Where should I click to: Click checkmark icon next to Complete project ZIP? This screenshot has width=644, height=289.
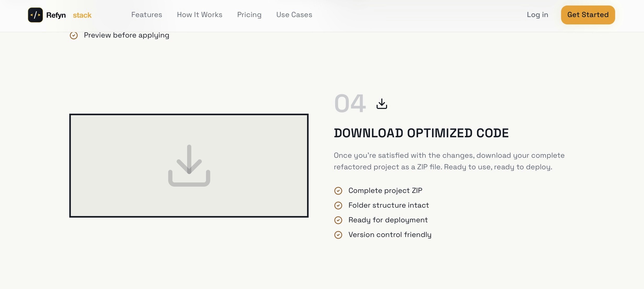point(338,191)
